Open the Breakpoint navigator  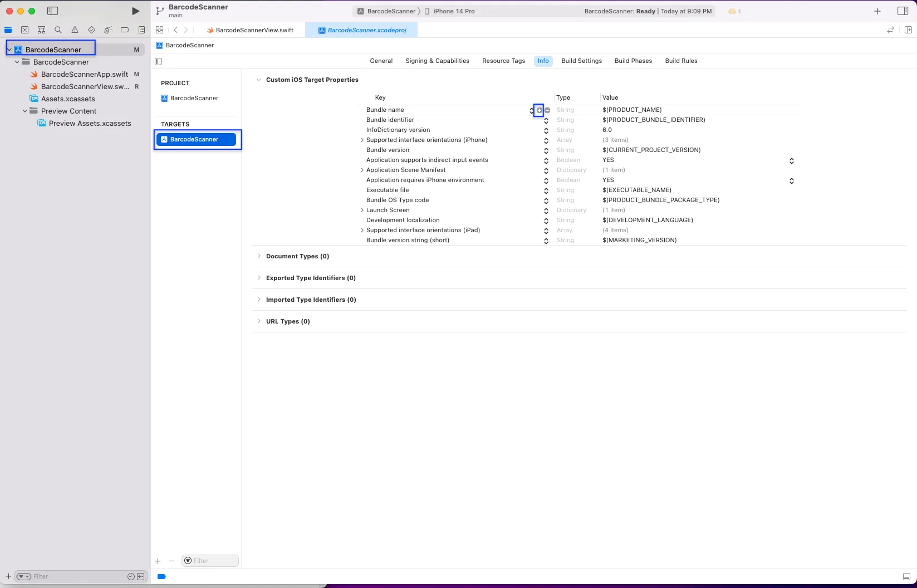[x=125, y=30]
